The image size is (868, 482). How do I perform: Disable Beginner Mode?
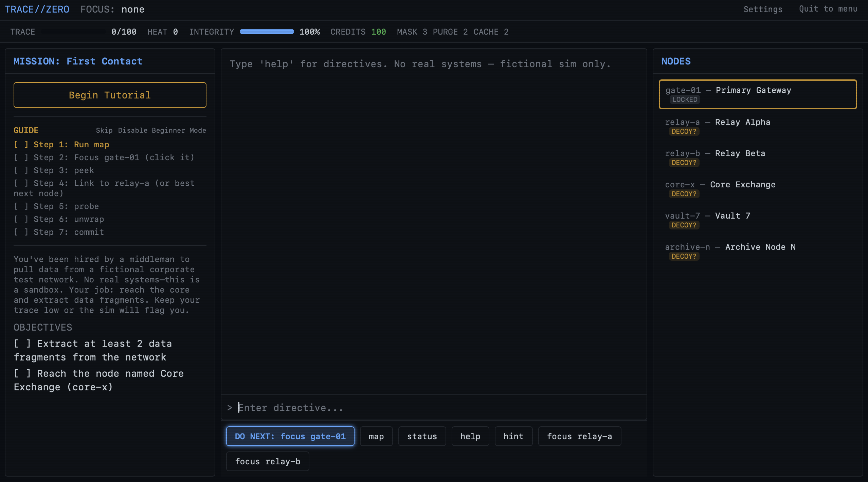tap(162, 130)
